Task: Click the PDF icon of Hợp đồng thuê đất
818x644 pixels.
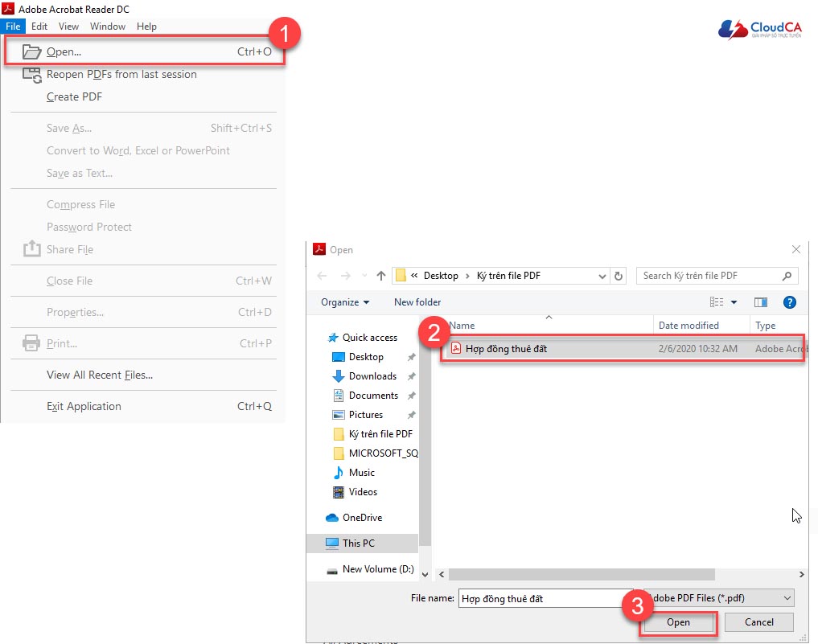Action: click(x=456, y=348)
